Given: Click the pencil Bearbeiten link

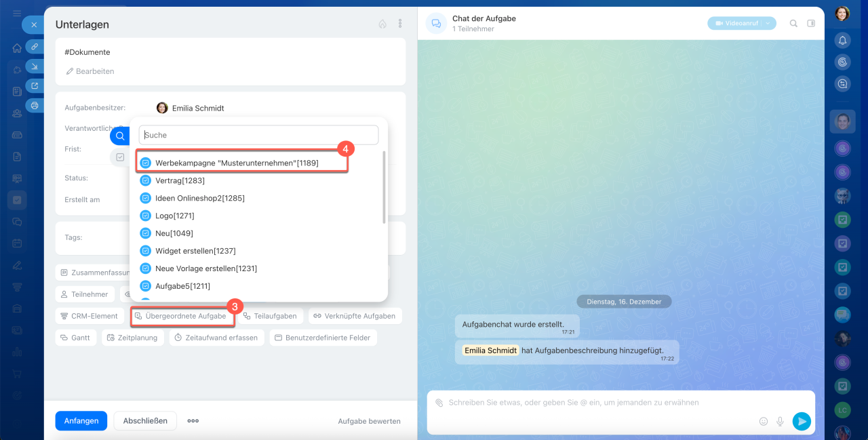Looking at the screenshot, I should click(90, 71).
